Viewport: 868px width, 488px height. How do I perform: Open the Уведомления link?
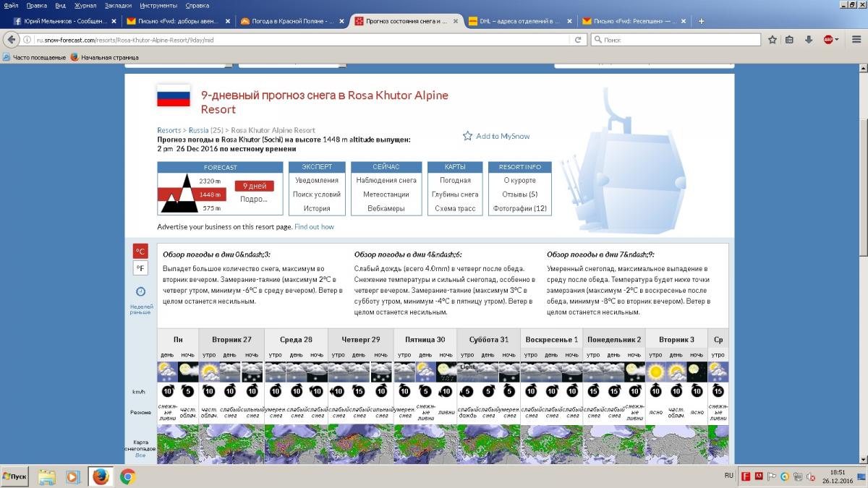point(317,180)
